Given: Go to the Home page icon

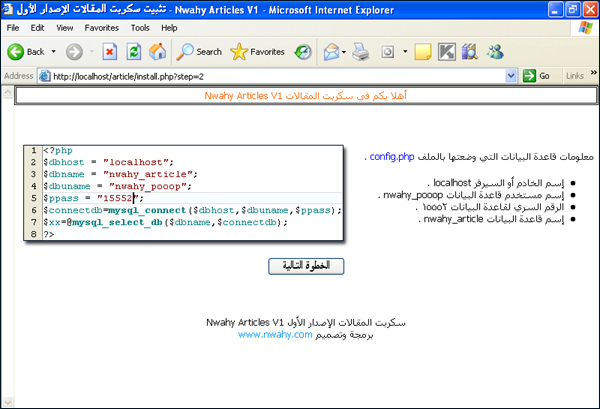Looking at the screenshot, I should click(158, 52).
